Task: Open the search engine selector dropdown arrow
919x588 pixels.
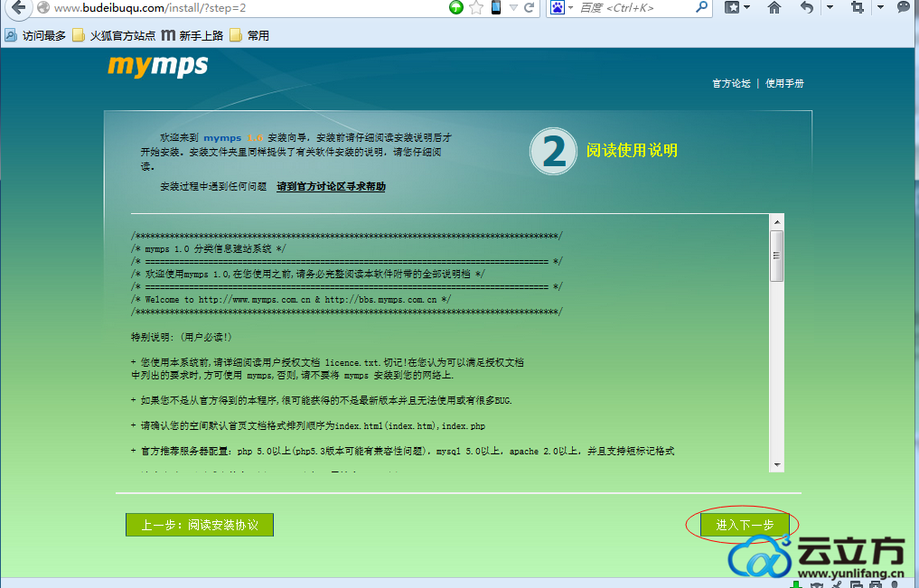Action: pyautogui.click(x=570, y=7)
